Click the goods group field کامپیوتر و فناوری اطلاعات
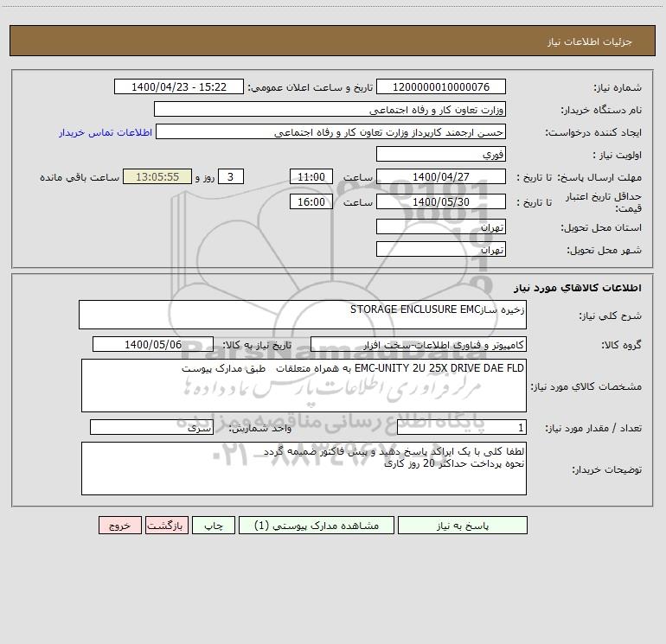Image resolution: width=666 pixels, height=644 pixels. [x=419, y=344]
